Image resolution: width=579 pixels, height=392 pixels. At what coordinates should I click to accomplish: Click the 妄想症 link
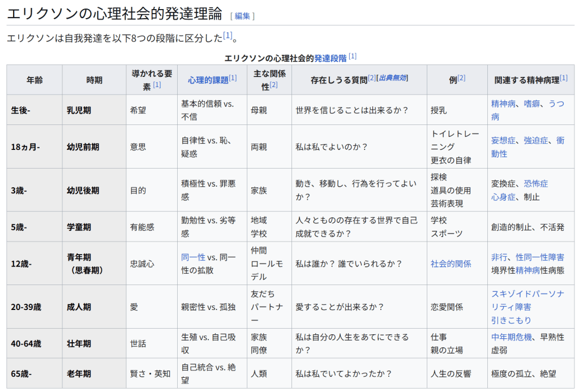click(503, 140)
